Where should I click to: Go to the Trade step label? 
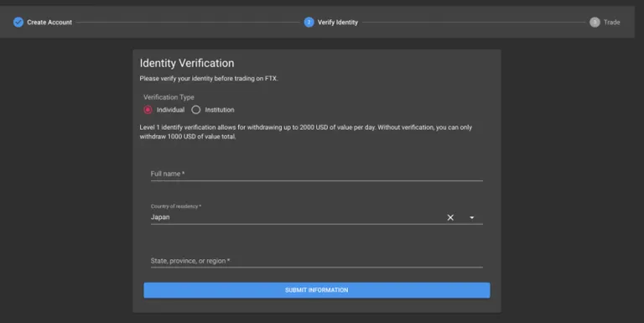(611, 22)
